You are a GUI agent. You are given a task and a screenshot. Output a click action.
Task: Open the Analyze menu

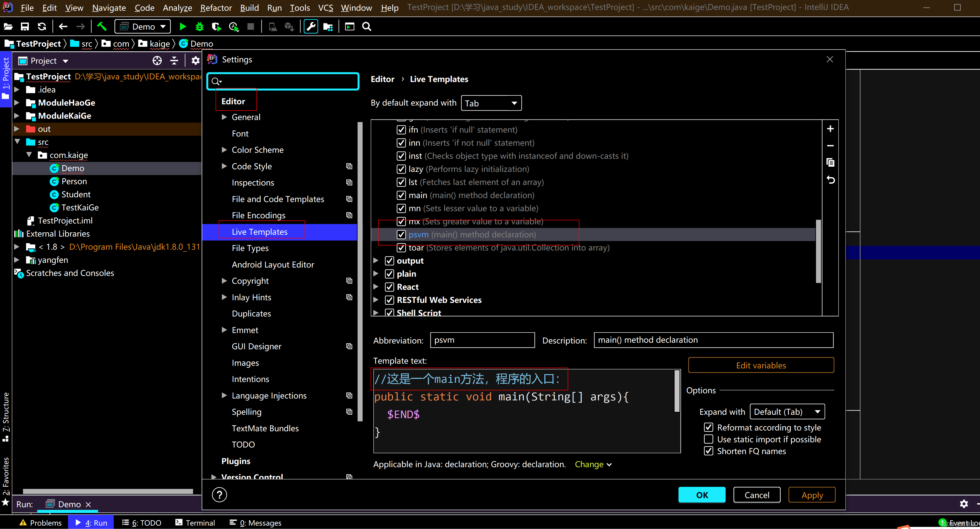pyautogui.click(x=177, y=8)
